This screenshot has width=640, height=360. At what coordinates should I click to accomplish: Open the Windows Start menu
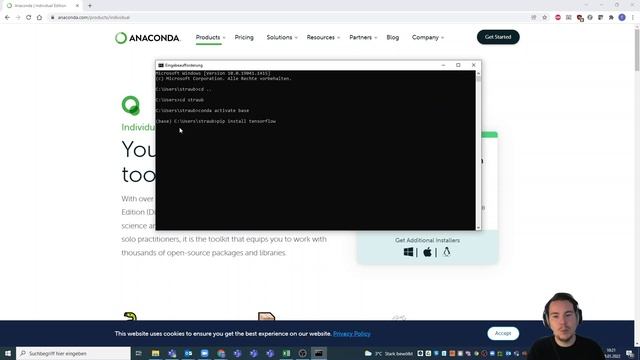8,353
